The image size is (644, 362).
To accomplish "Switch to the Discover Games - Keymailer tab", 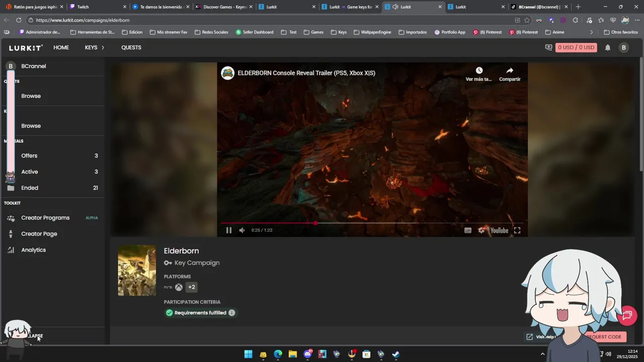I will pyautogui.click(x=224, y=7).
